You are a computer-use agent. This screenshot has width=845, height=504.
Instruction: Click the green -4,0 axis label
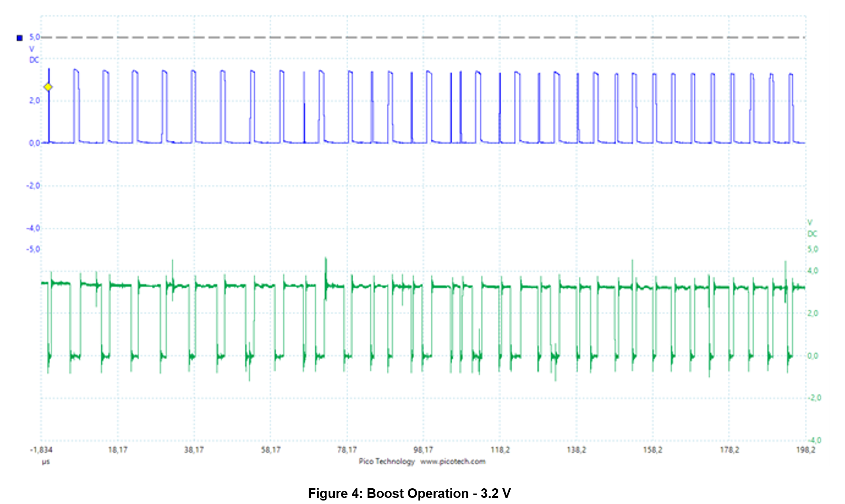coord(814,440)
